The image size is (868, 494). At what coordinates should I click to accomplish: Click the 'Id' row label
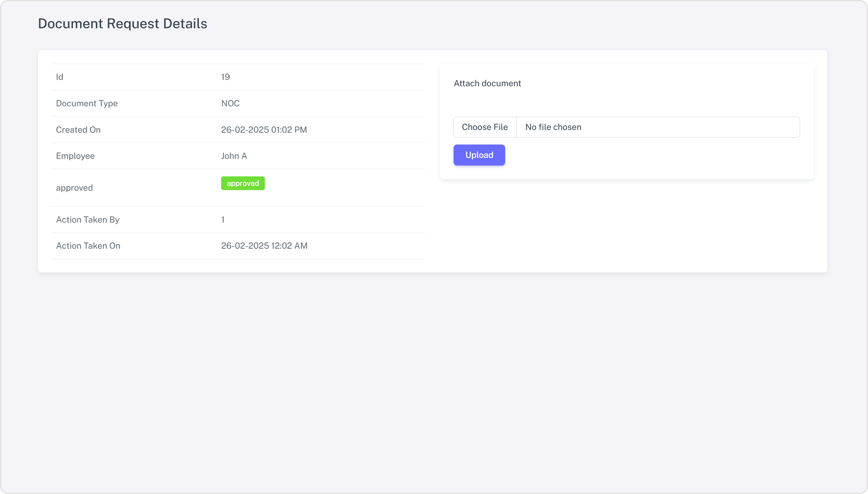tap(60, 77)
